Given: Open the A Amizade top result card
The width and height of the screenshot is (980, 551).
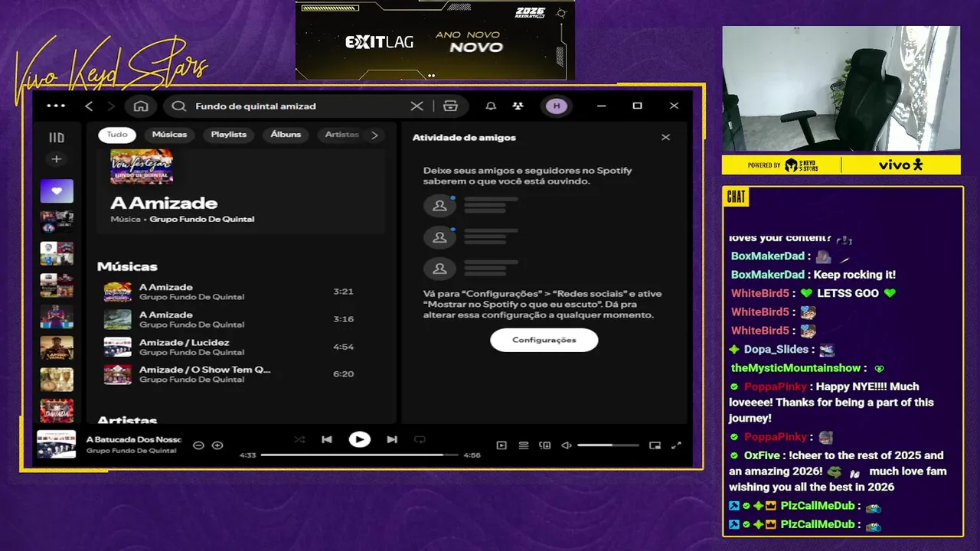Looking at the screenshot, I should click(241, 190).
